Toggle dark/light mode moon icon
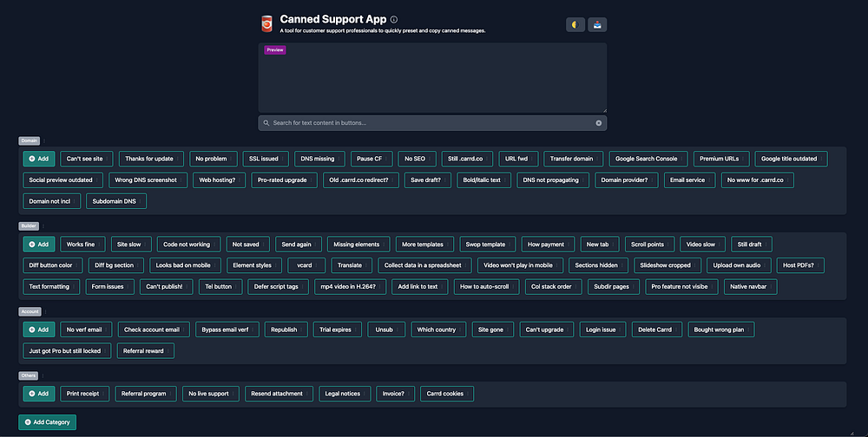The height and width of the screenshot is (437, 868). coord(575,25)
